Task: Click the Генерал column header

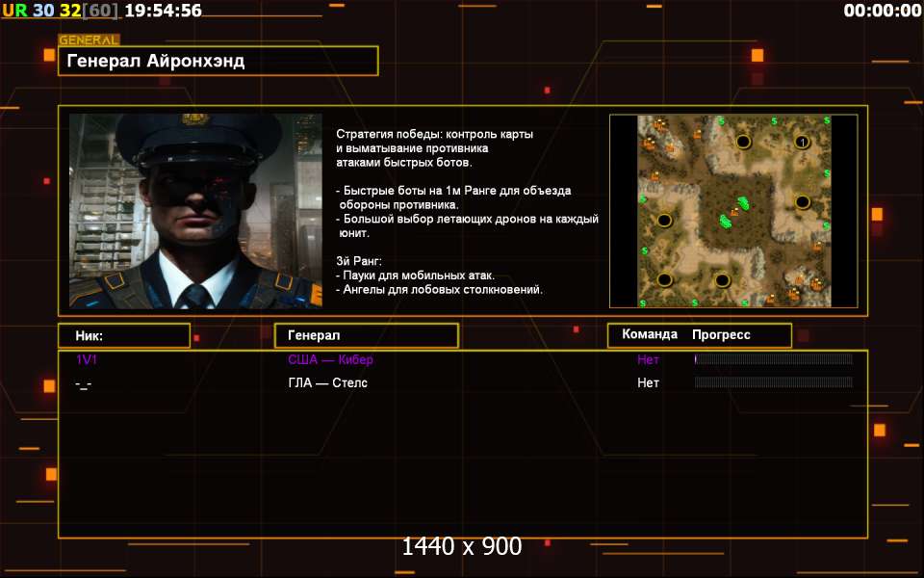Action: (366, 335)
